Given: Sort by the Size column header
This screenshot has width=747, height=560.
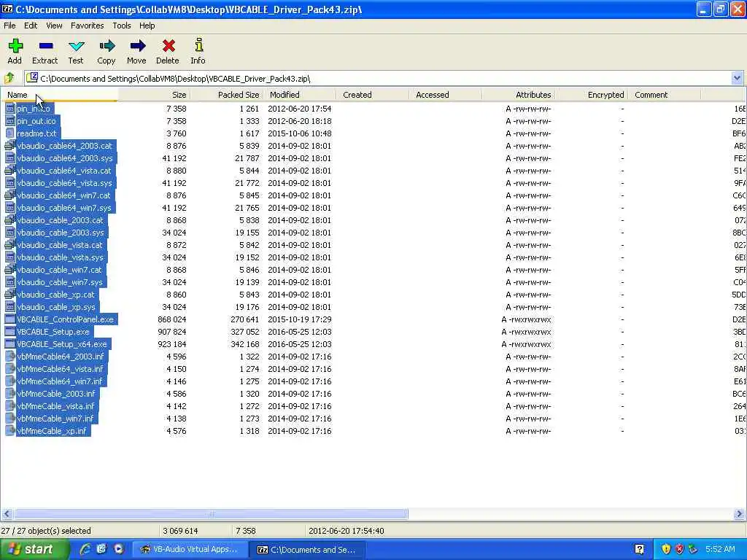Looking at the screenshot, I should [154, 95].
